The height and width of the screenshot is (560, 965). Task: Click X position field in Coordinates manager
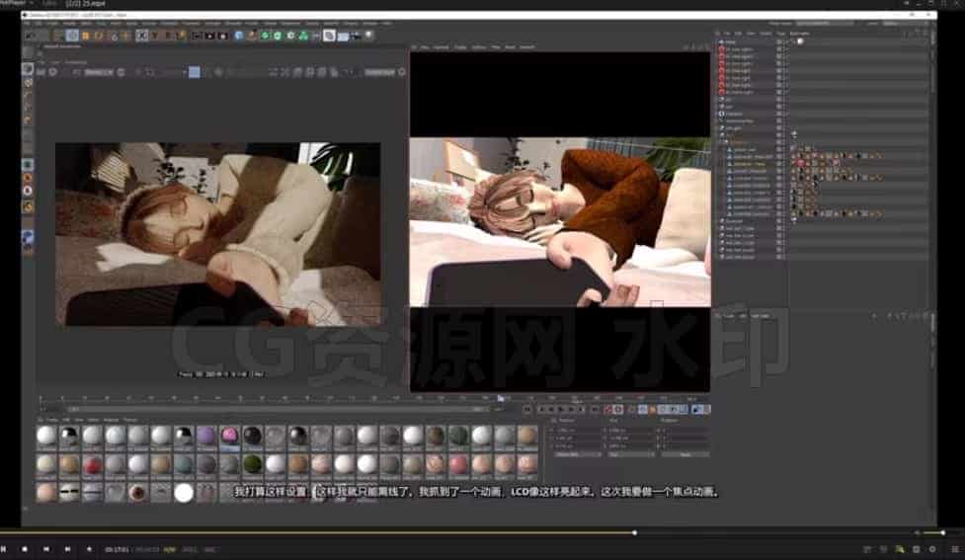pyautogui.click(x=577, y=431)
